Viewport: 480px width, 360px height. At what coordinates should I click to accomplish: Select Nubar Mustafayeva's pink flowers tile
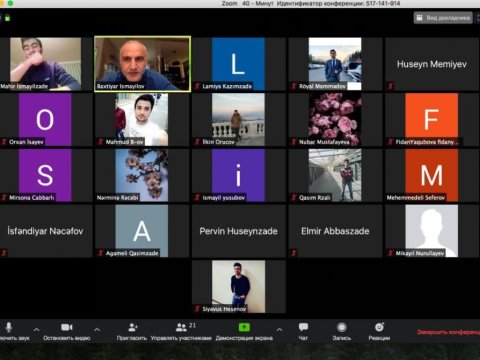coord(335,119)
